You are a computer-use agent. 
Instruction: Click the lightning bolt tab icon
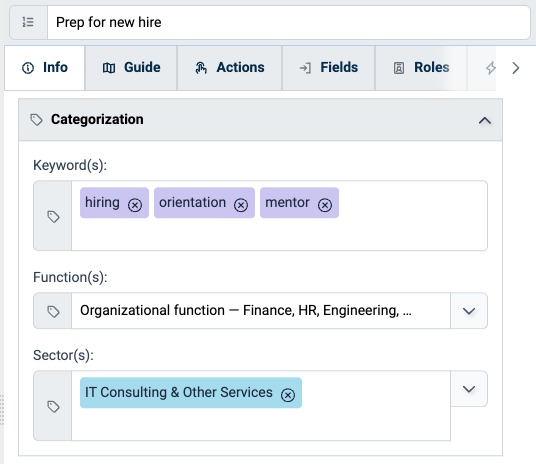[x=491, y=68]
